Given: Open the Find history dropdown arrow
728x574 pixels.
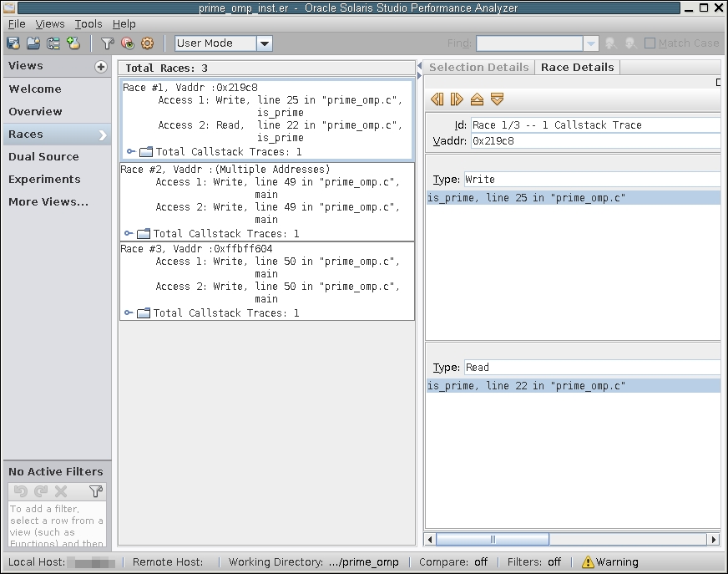Looking at the screenshot, I should pos(590,43).
